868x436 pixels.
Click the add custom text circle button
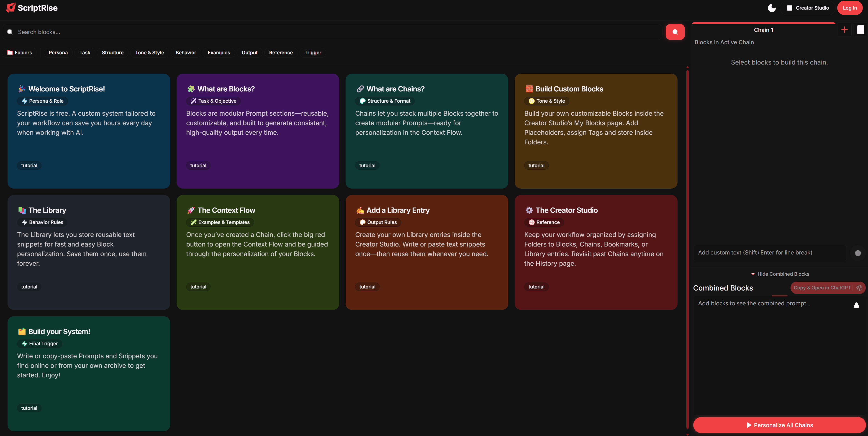coord(858,253)
